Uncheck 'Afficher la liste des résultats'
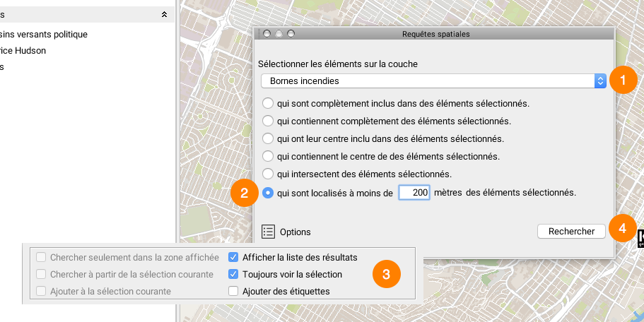Viewport: 644px width, 322px height. coord(233,258)
